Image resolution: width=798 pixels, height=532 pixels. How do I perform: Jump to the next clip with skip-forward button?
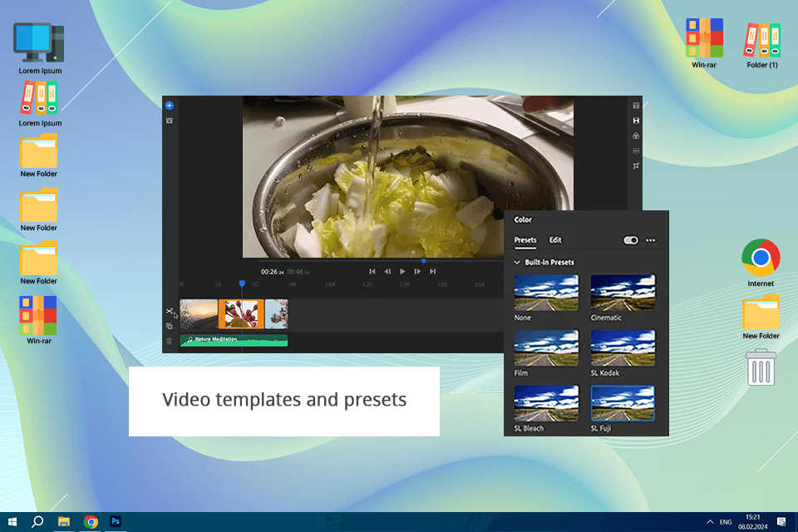[432, 272]
